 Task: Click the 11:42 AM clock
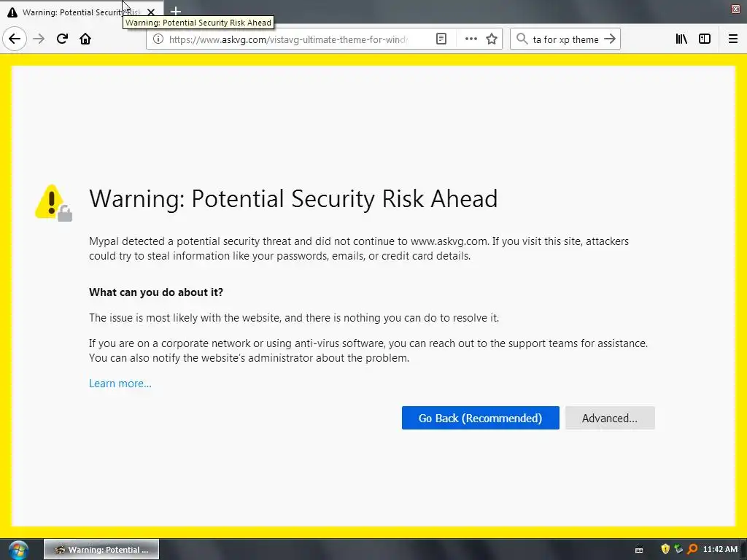pos(720,549)
